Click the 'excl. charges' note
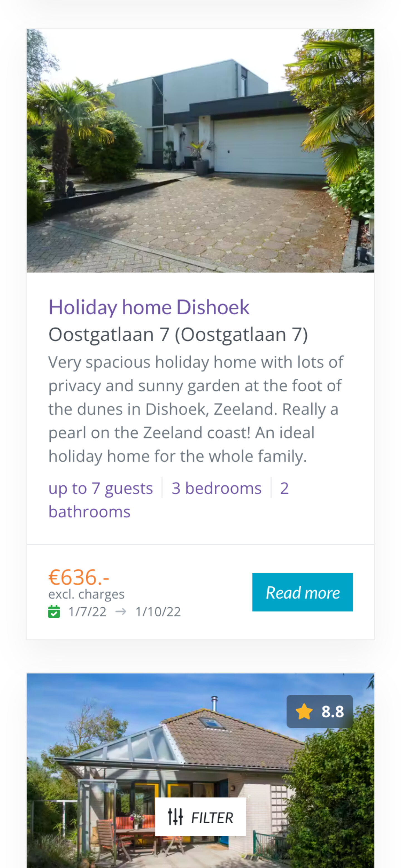This screenshot has width=401, height=868. coord(86,594)
